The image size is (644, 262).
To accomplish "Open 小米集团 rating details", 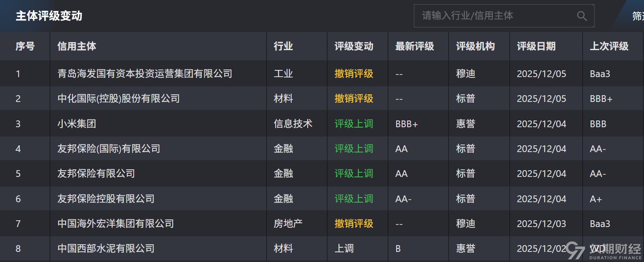I will [x=76, y=123].
